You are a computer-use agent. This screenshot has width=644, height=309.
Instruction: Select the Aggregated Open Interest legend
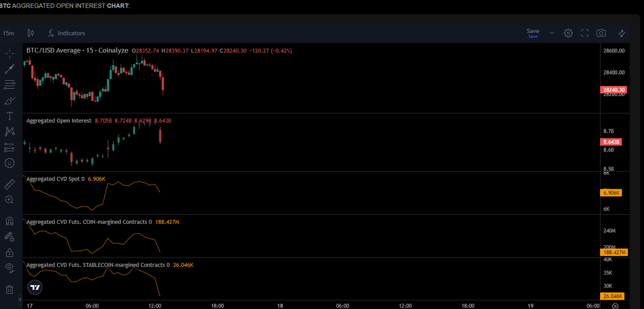58,121
